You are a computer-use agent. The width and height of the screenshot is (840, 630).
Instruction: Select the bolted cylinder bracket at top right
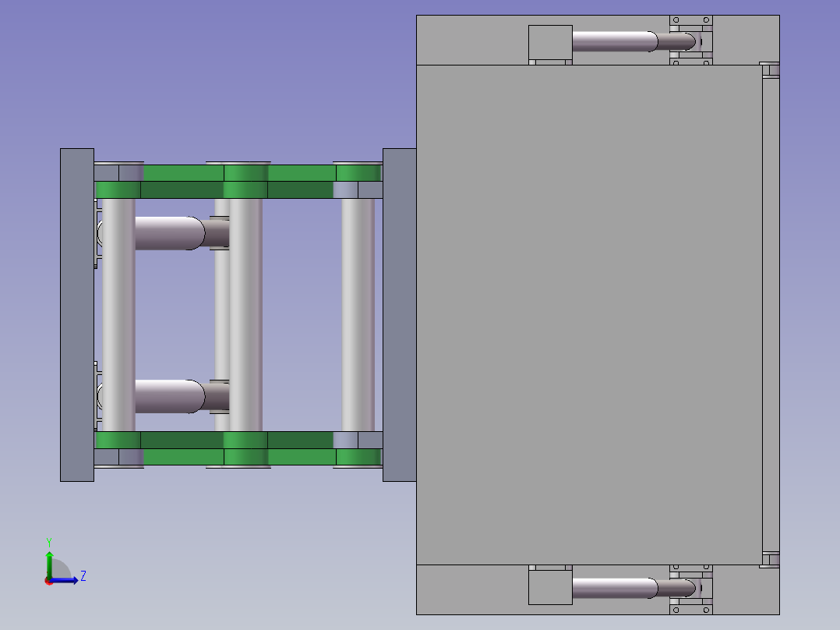click(691, 41)
